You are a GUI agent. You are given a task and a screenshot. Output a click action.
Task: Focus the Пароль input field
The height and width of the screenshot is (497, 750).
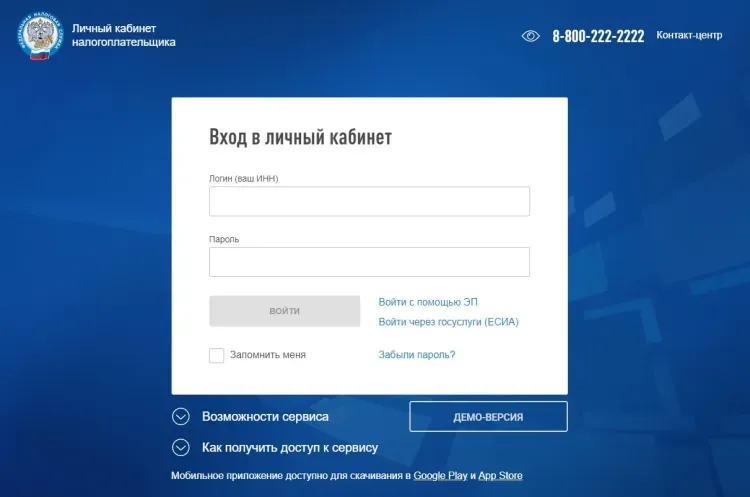tap(369, 262)
